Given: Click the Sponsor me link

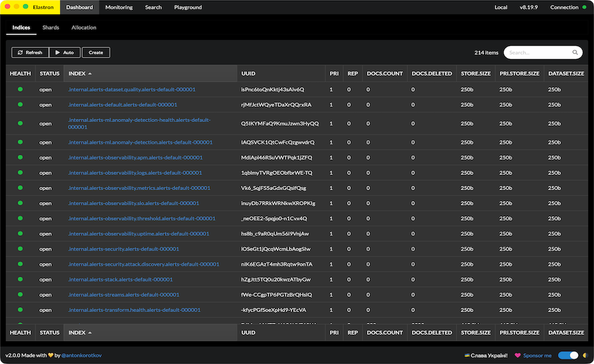Looking at the screenshot, I should pos(537,355).
